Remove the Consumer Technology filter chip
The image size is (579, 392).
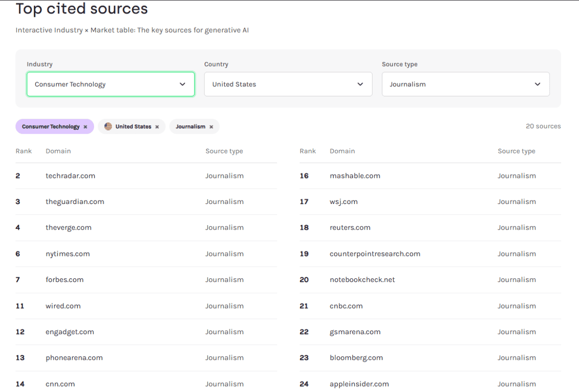tap(85, 127)
